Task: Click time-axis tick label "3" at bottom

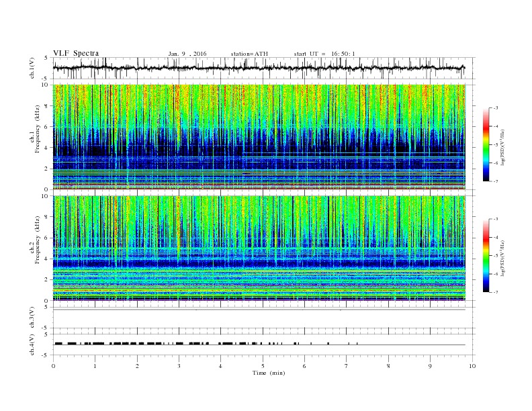Action: pyautogui.click(x=179, y=366)
